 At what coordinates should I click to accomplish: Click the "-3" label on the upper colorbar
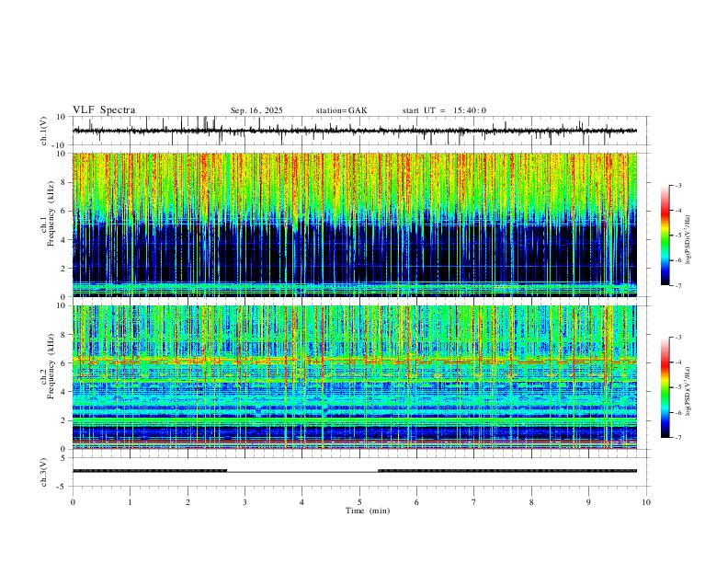pos(678,185)
